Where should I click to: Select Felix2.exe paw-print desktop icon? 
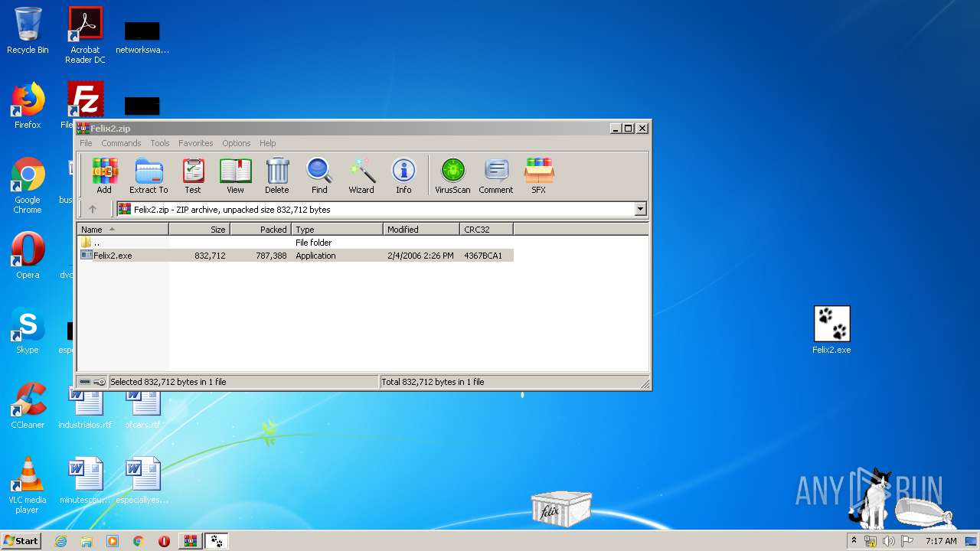point(831,331)
